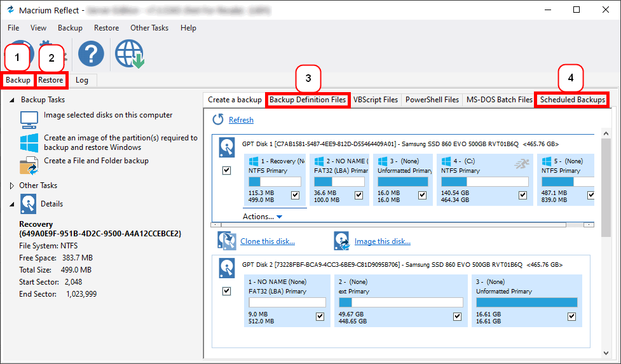Screen dimensions: 621x364
Task: Click Windows flag on 2 - NO NAME partition
Action: pos(319,161)
